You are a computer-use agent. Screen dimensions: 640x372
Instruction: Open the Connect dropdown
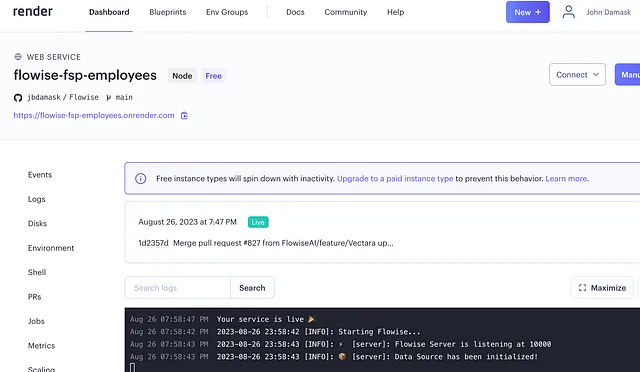tap(577, 75)
